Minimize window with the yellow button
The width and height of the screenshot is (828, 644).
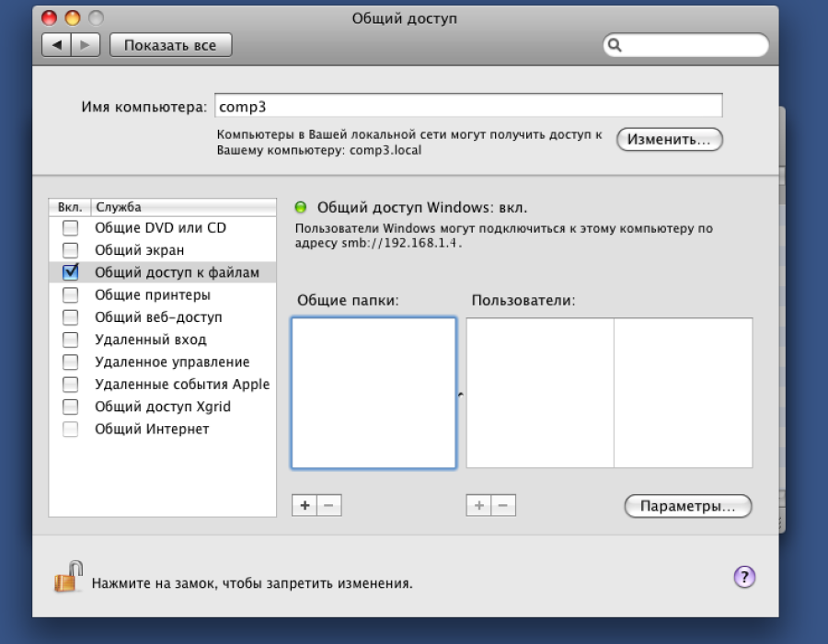pyautogui.click(x=73, y=18)
